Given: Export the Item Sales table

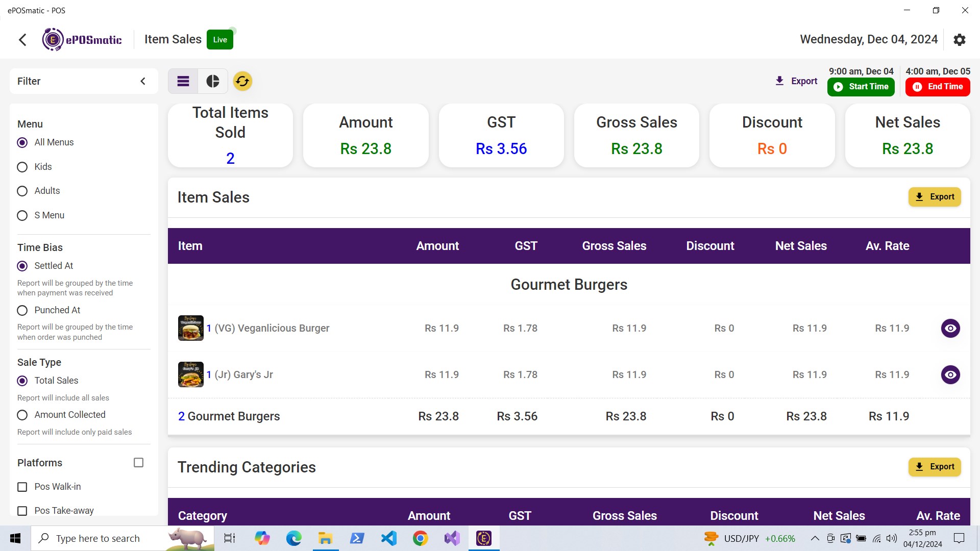Looking at the screenshot, I should (934, 197).
